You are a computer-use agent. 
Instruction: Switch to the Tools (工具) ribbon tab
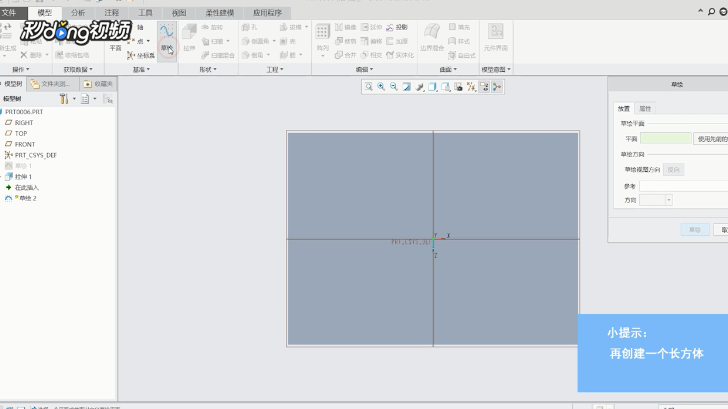coord(145,13)
